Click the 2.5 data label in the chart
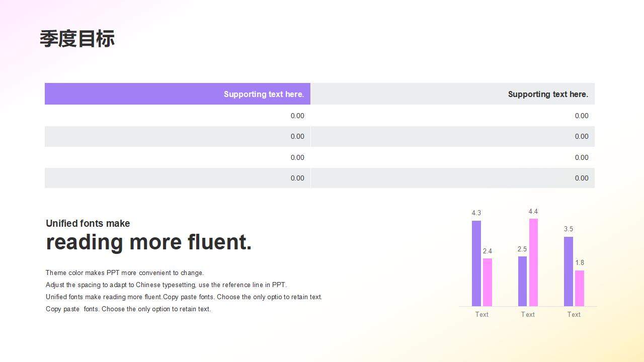 pos(522,249)
